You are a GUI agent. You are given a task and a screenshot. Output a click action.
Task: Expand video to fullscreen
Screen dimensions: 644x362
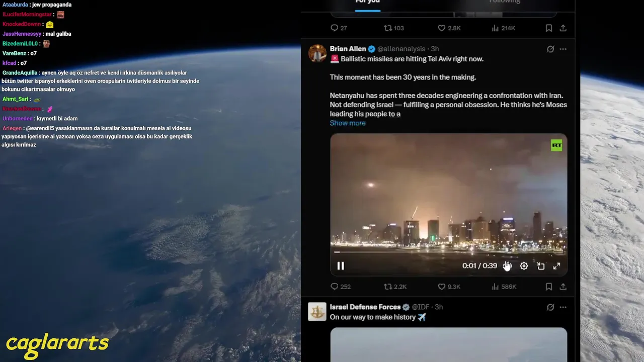coord(557,266)
